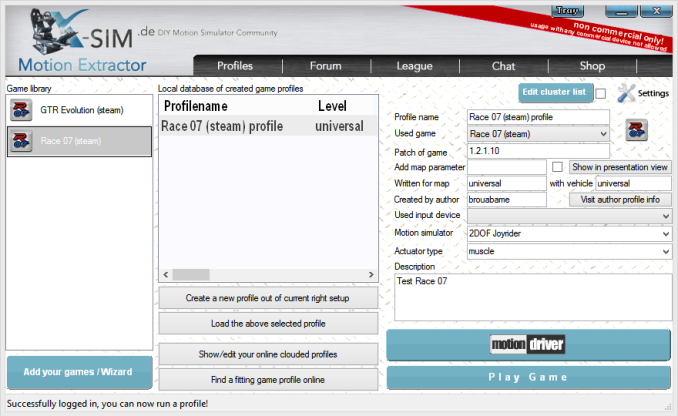Click the Created by author field

[x=507, y=200]
